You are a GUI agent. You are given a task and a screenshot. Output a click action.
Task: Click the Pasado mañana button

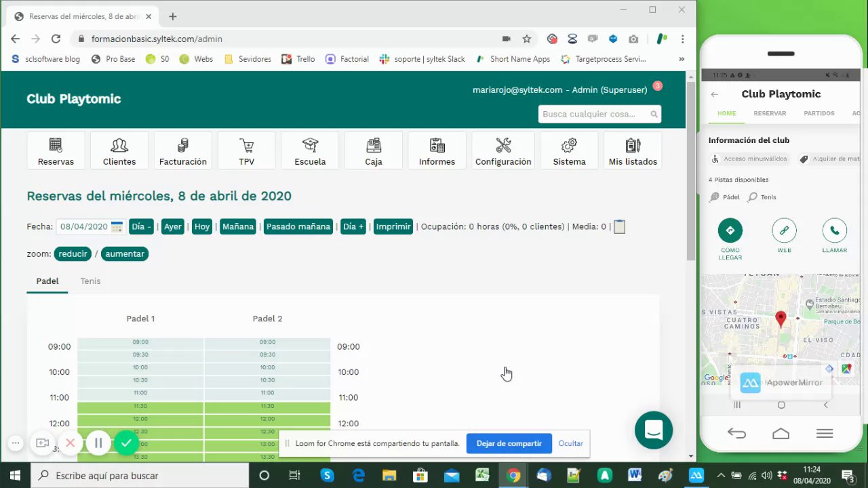[298, 226]
